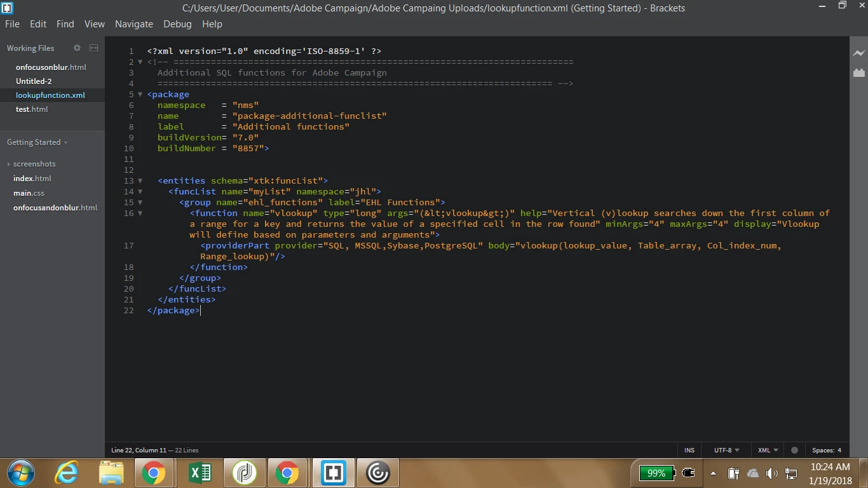Click the cloud sync tray icon

coord(753,473)
